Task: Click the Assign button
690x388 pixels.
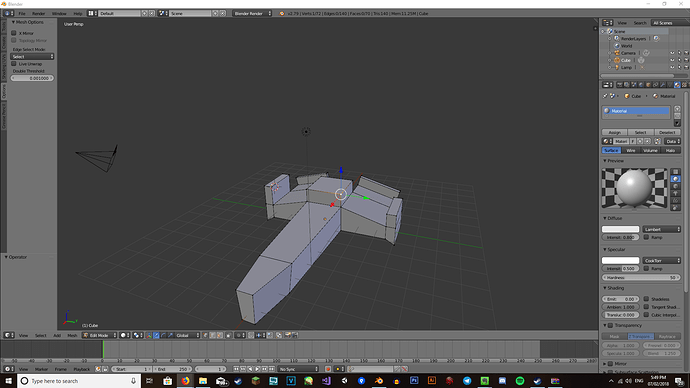Action: tap(614, 132)
